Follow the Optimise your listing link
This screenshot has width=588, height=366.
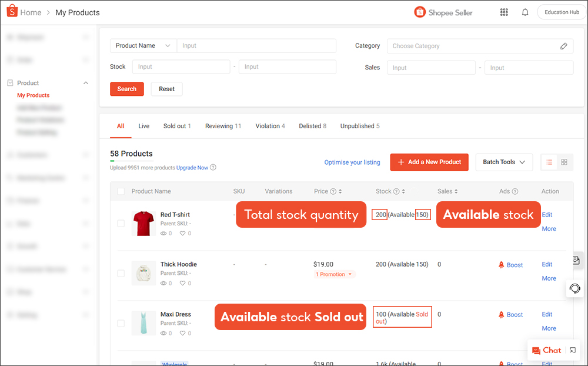pyautogui.click(x=352, y=162)
